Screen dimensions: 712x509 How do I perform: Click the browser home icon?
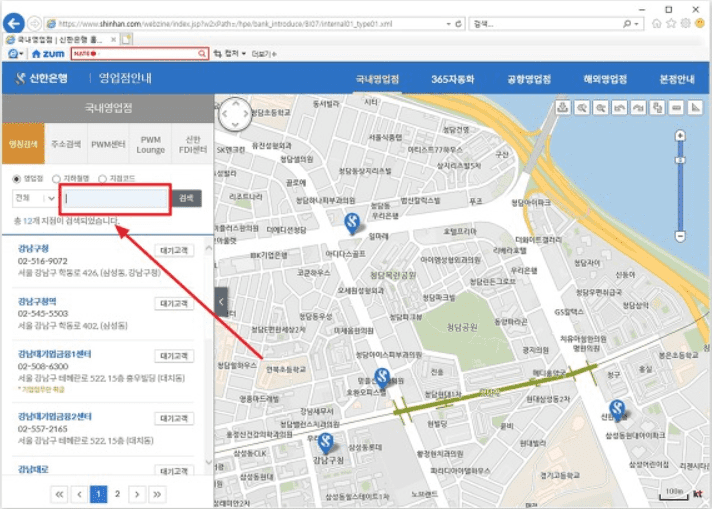coord(657,23)
